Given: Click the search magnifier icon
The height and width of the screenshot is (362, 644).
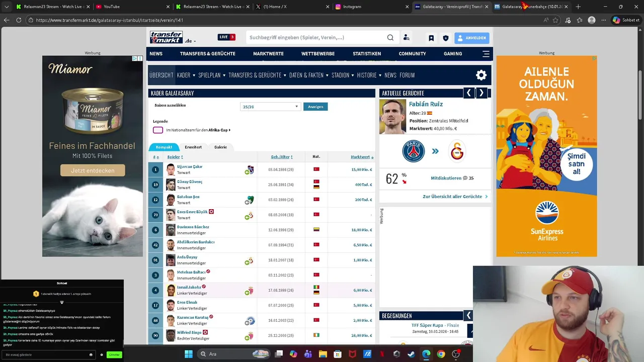Looking at the screenshot, I should point(390,38).
